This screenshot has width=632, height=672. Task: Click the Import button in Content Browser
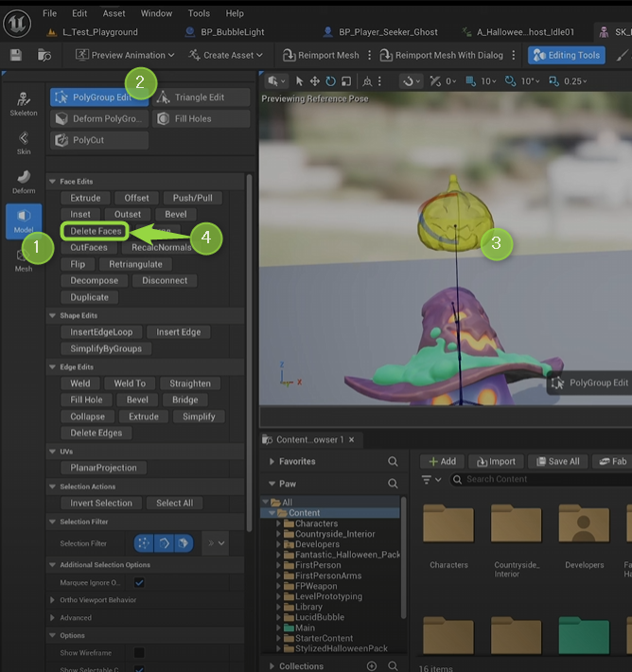point(496,462)
